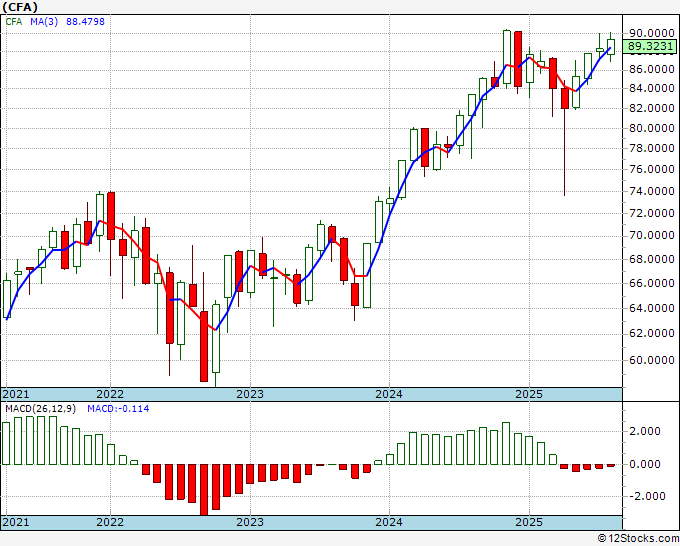The width and height of the screenshot is (680, 546).
Task: Click the MA(3) legend label
Action: [x=44, y=22]
